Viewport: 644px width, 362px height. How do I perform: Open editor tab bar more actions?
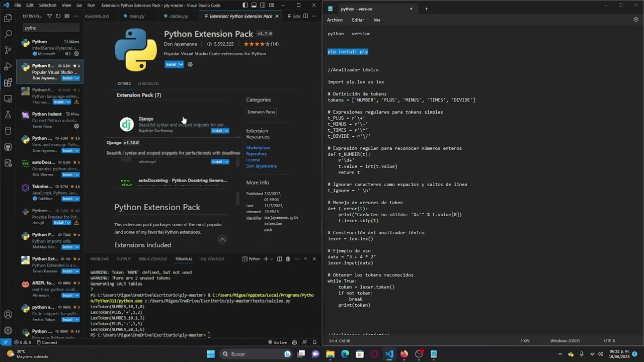tap(314, 16)
